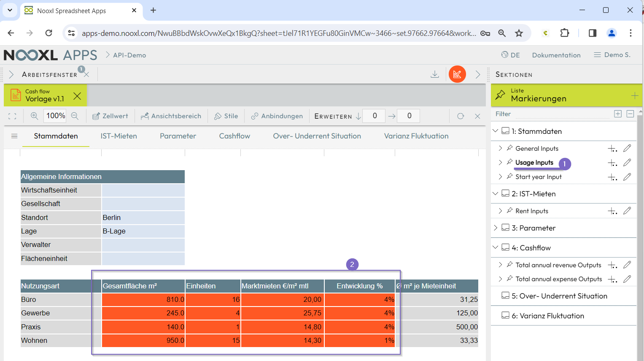Click add icon next to General Inputs
Image resolution: width=644 pixels, height=361 pixels.
[612, 149]
